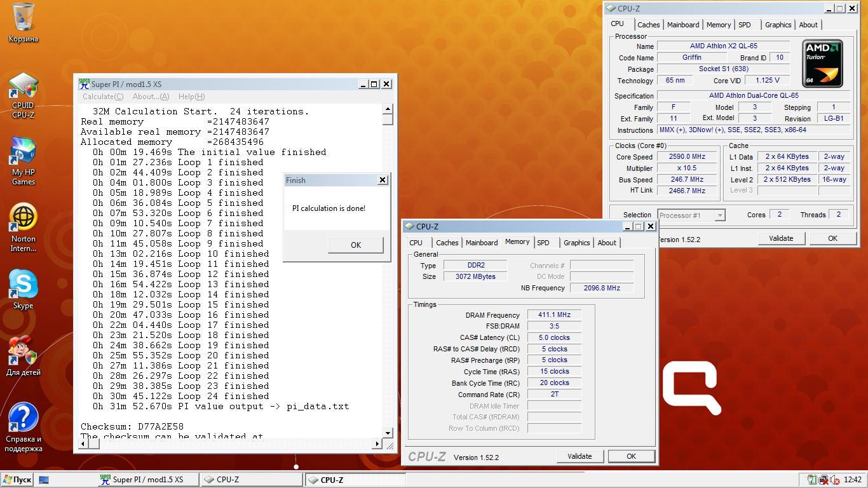Open Caches tab in top-right CPU-Z window

648,25
